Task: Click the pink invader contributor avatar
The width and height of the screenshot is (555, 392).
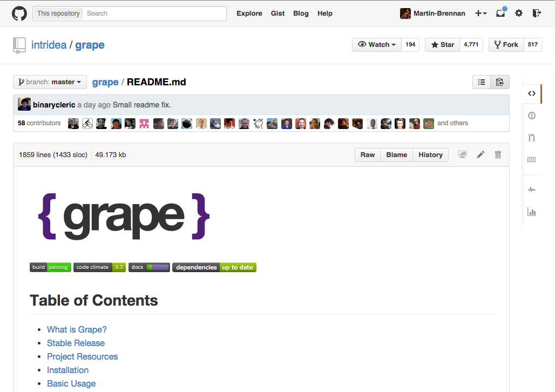Action: pyautogui.click(x=144, y=123)
